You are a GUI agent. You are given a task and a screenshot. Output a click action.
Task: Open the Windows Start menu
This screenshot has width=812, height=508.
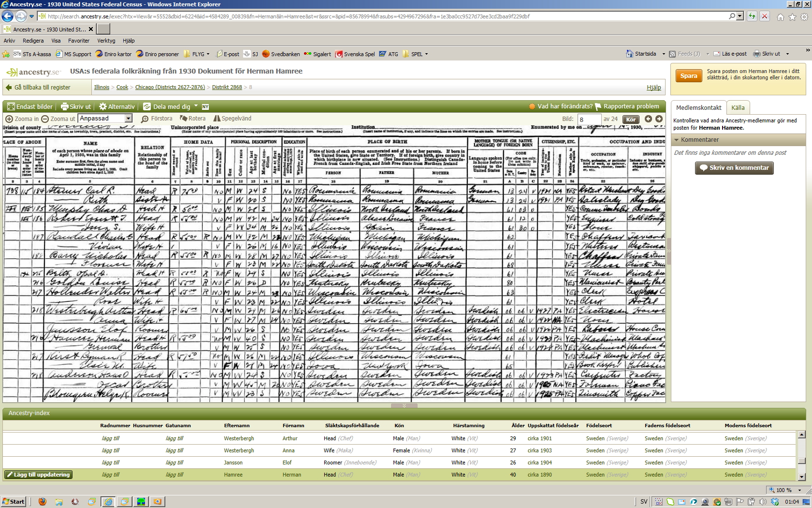click(x=13, y=502)
